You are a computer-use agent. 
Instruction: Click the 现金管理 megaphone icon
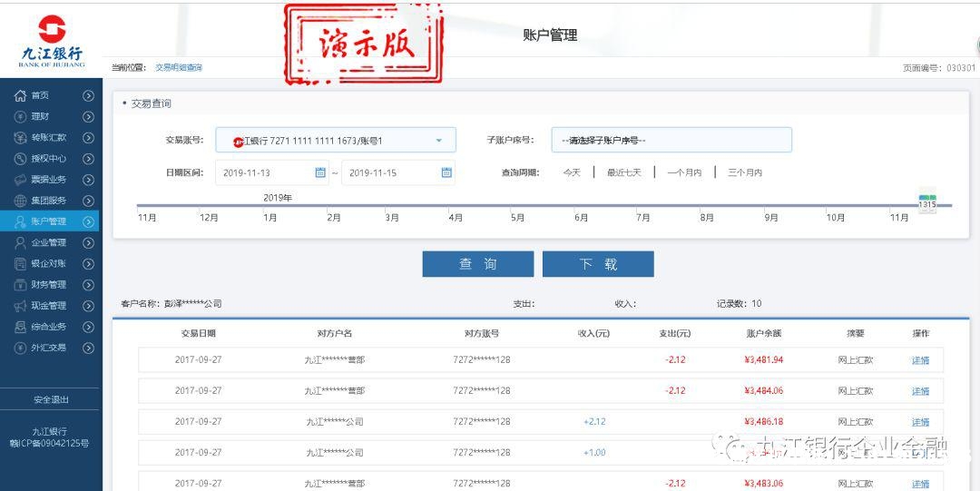click(x=20, y=306)
